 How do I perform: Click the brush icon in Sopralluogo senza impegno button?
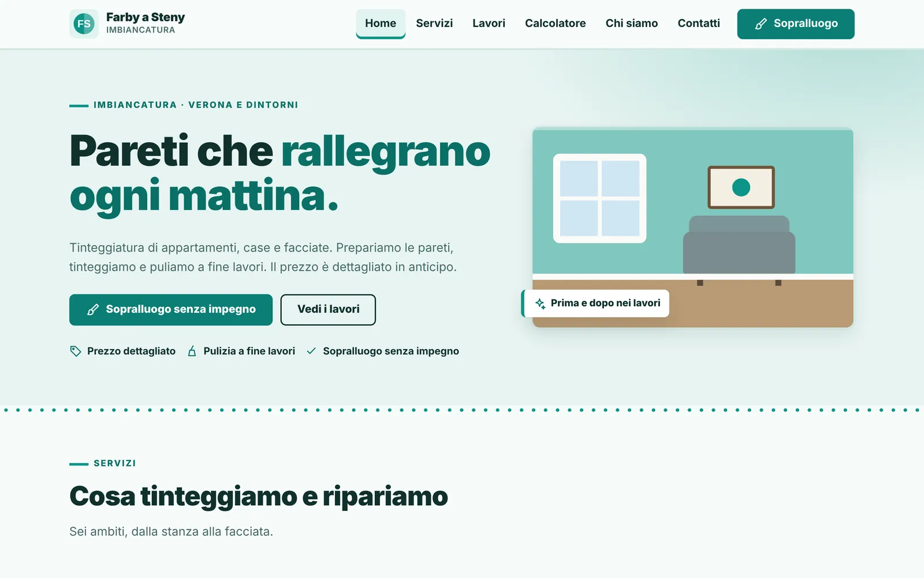click(x=93, y=310)
